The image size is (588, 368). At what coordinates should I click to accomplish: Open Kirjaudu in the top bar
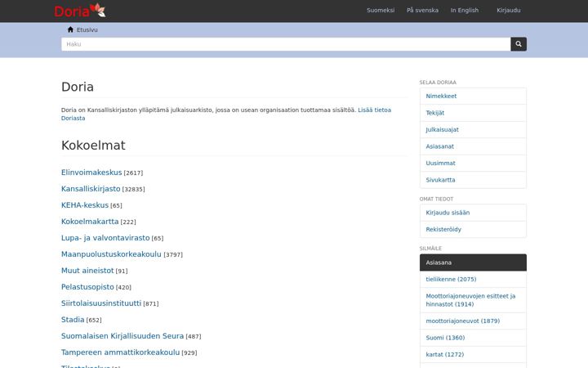tap(508, 10)
